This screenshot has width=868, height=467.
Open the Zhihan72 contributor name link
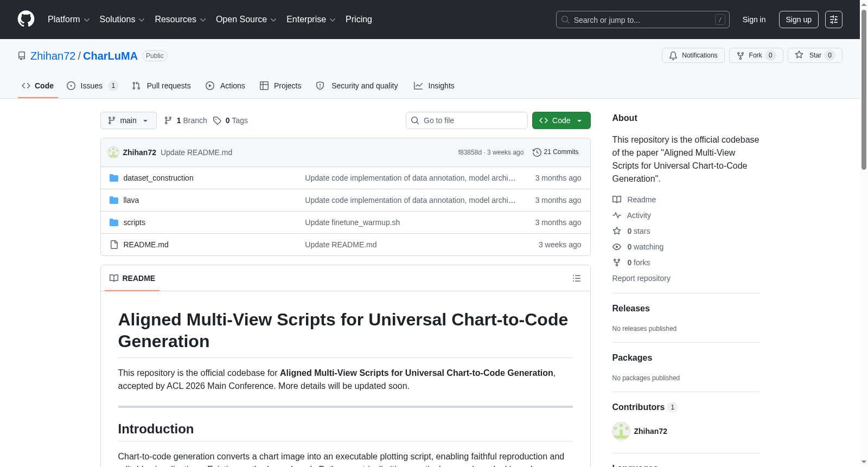tap(650, 431)
